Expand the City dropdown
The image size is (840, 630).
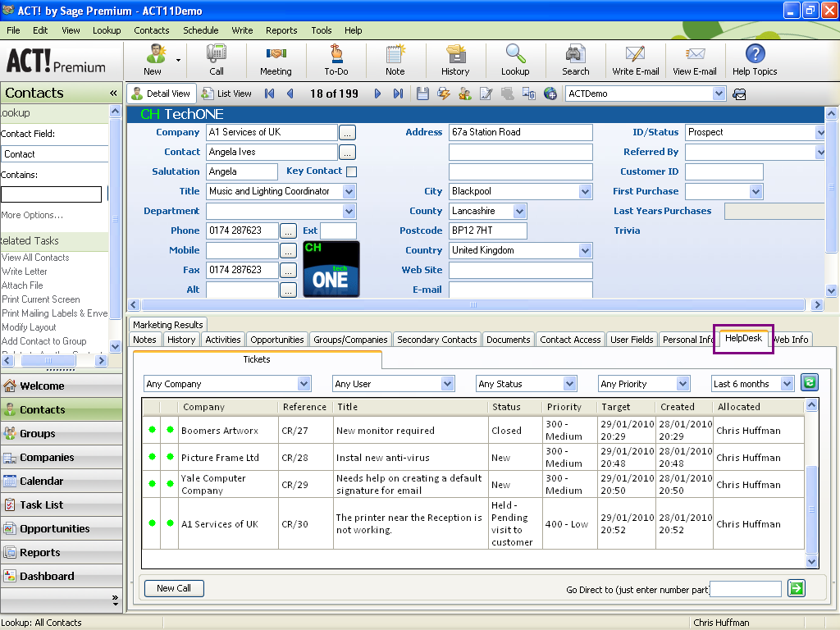(585, 191)
